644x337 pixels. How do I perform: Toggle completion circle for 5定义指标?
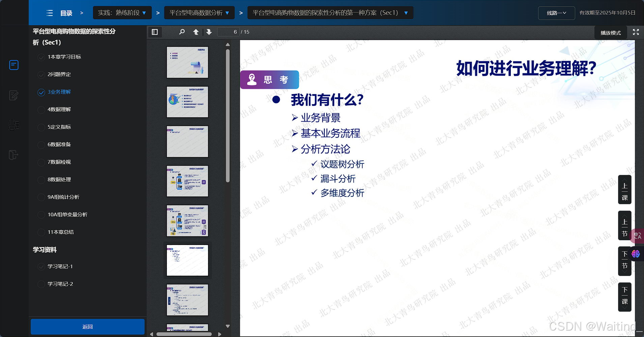[41, 127]
